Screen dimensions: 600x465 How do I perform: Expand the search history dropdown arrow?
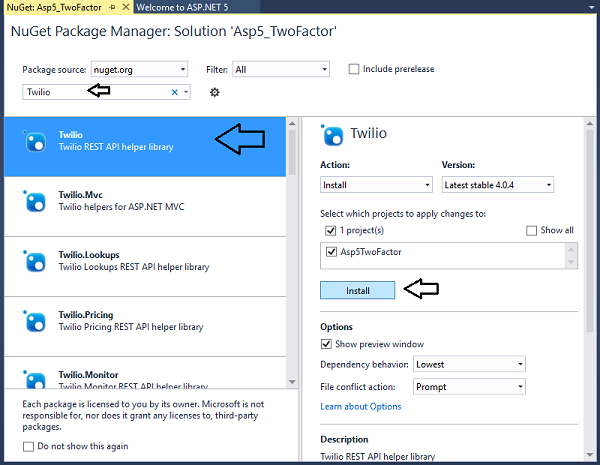[186, 92]
